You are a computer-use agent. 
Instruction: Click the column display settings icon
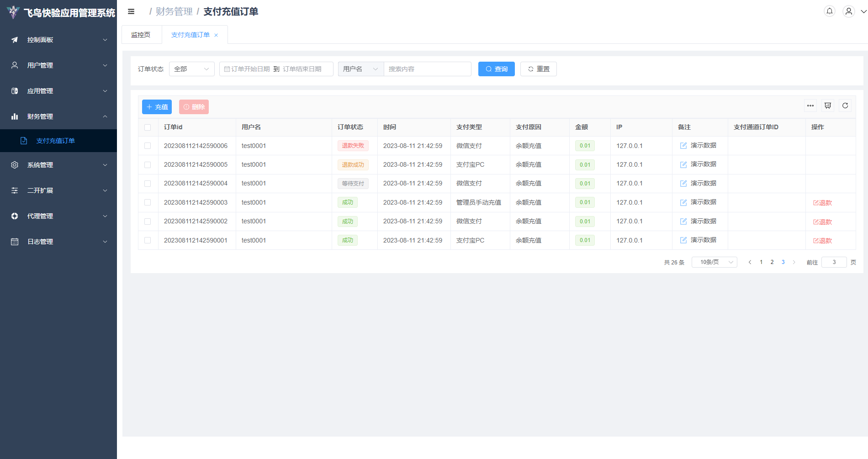pyautogui.click(x=828, y=106)
